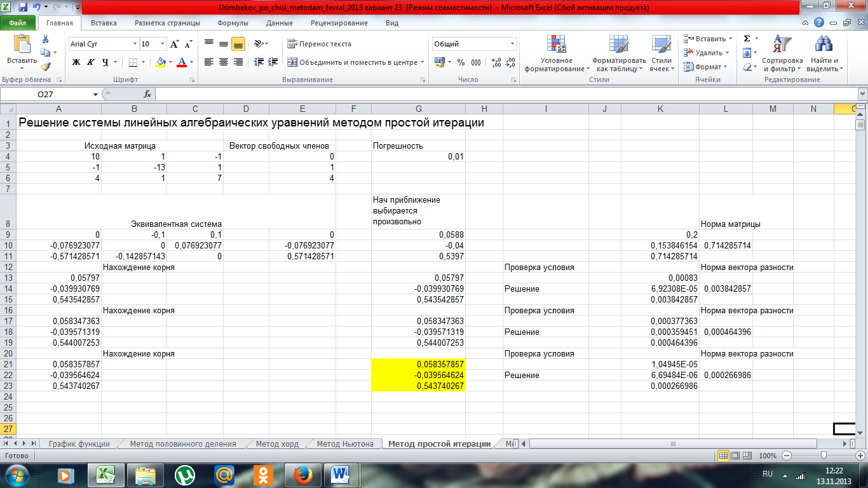Select column G header
The image size is (868, 488).
point(419,109)
